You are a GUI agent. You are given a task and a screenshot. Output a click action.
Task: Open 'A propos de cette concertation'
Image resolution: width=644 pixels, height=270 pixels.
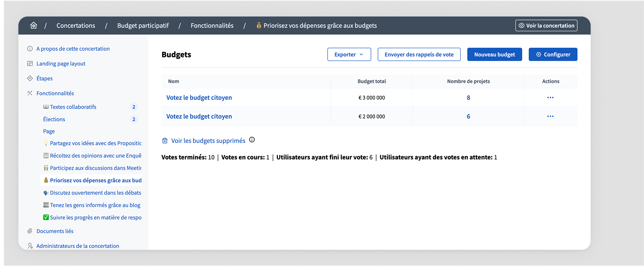click(x=73, y=49)
